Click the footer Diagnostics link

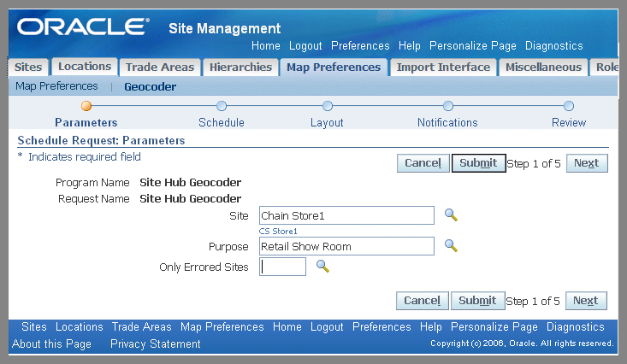tap(576, 327)
